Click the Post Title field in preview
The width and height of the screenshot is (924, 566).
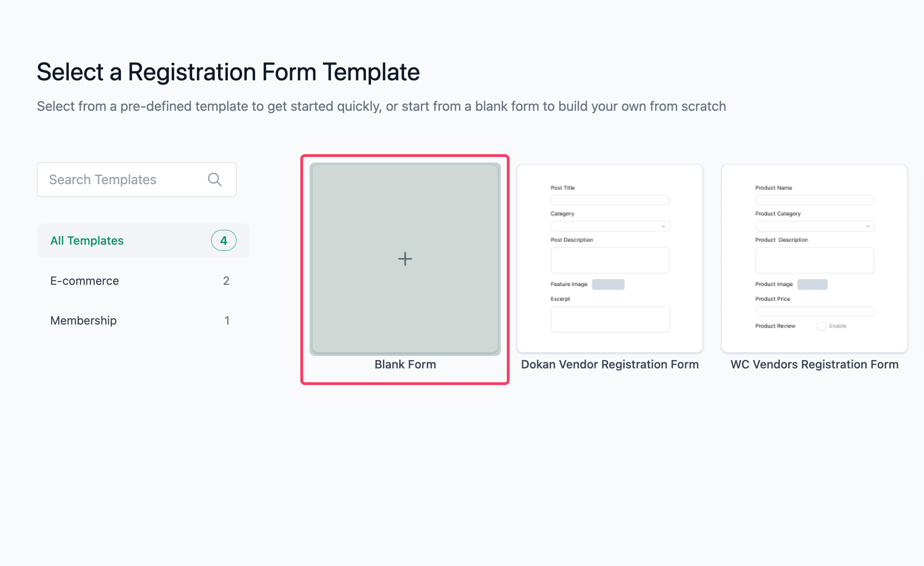coord(610,200)
